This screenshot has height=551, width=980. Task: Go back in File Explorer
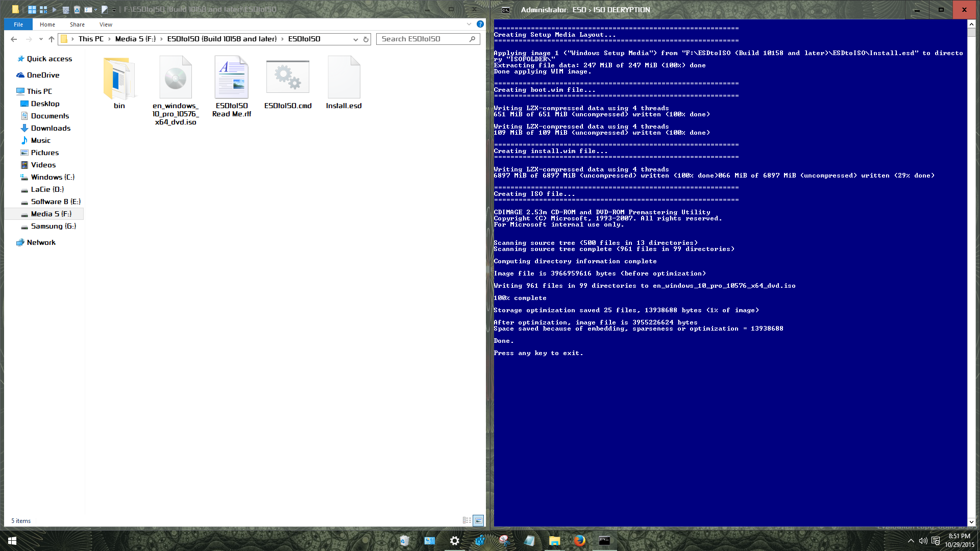click(x=14, y=39)
